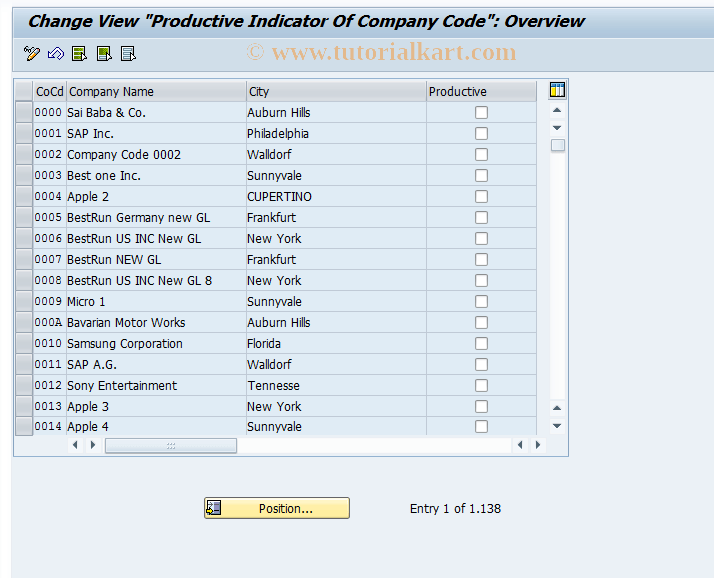Click the select-all corner cell of table

coord(24,91)
